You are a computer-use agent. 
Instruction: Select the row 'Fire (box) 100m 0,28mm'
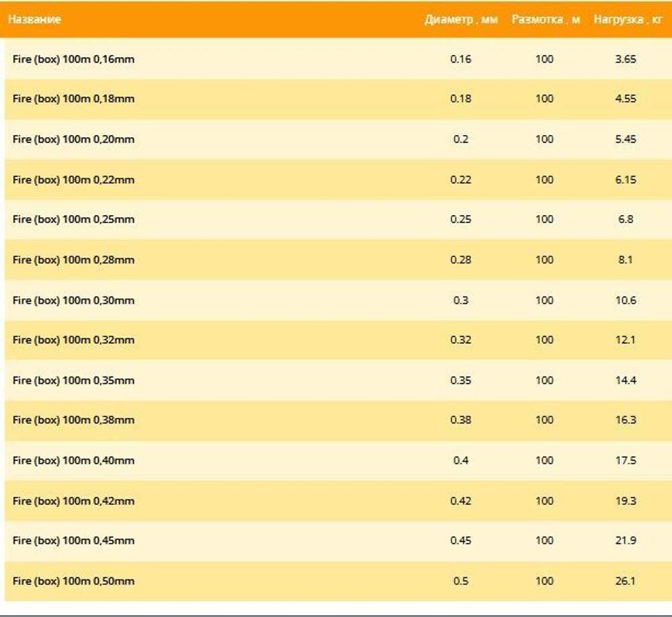(x=338, y=259)
